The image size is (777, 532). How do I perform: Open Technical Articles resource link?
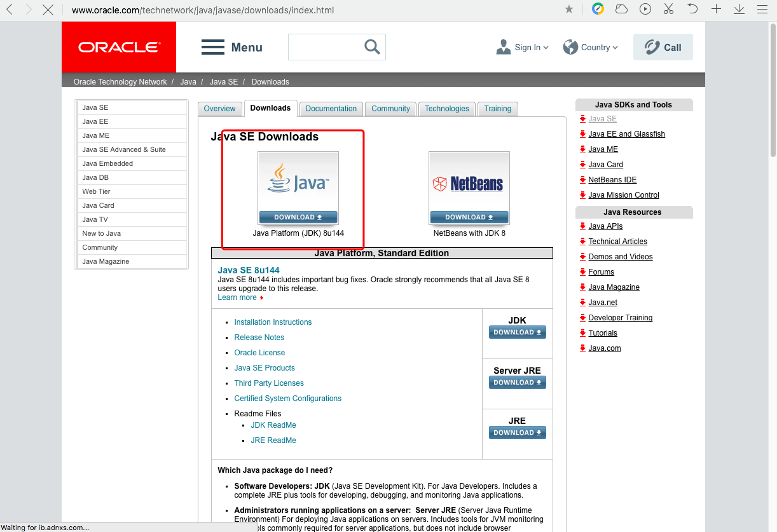[x=618, y=242]
